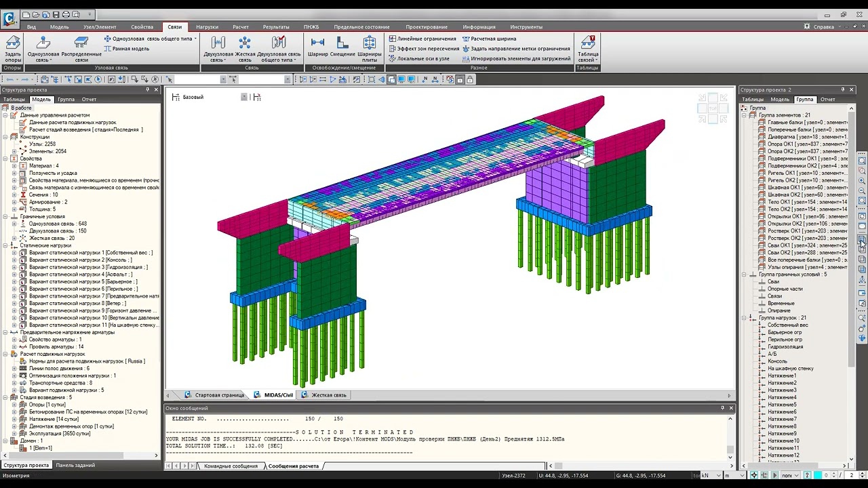Click the Жесткая связь ribbon icon
Viewport: 868px width, 488px height.
245,49
